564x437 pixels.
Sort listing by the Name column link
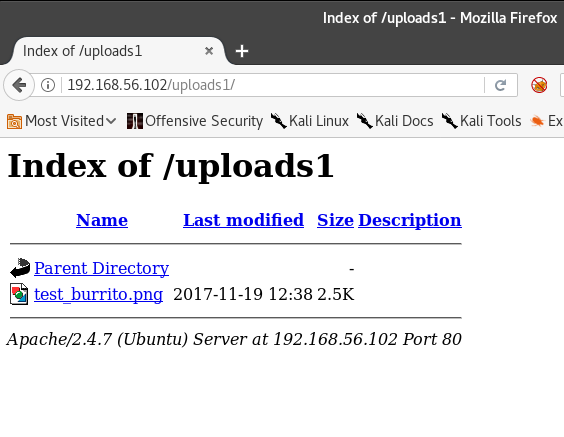[102, 220]
